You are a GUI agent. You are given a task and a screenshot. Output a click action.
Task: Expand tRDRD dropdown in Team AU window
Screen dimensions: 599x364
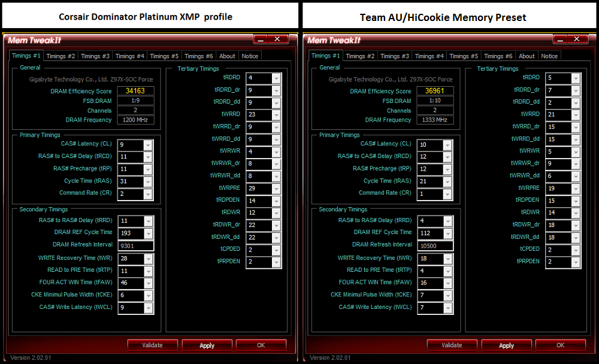[x=576, y=78]
